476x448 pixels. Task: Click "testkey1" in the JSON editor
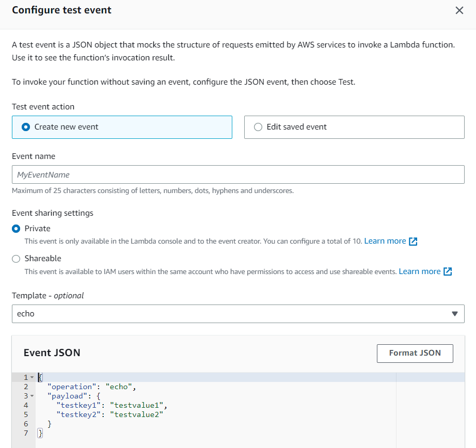78,405
